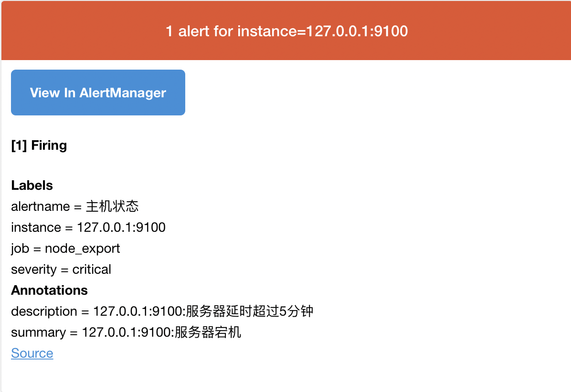571x392 pixels.
Task: Click the Annotations section heading
Action: coord(49,290)
